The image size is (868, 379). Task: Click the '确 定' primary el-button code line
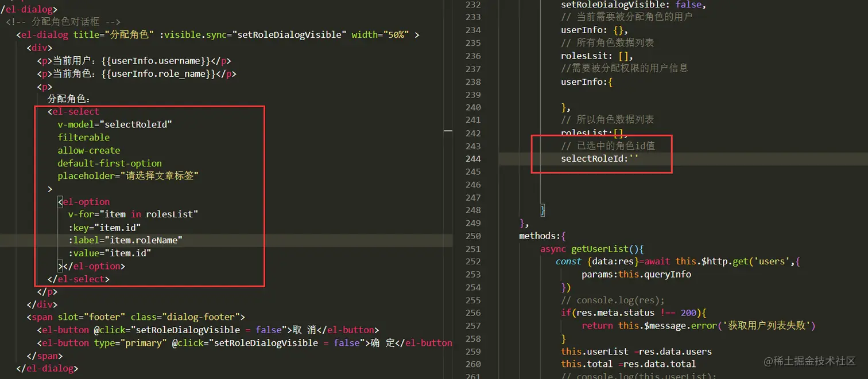(245, 343)
